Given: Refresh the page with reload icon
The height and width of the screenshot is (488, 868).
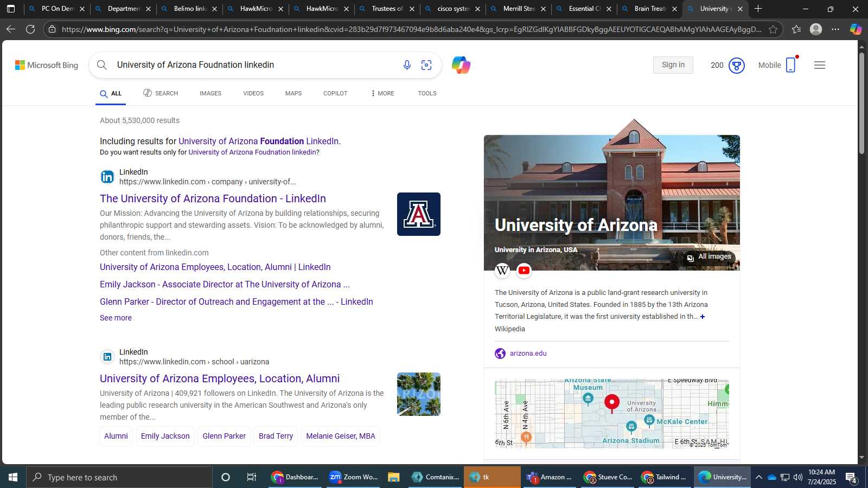Looking at the screenshot, I should [30, 29].
